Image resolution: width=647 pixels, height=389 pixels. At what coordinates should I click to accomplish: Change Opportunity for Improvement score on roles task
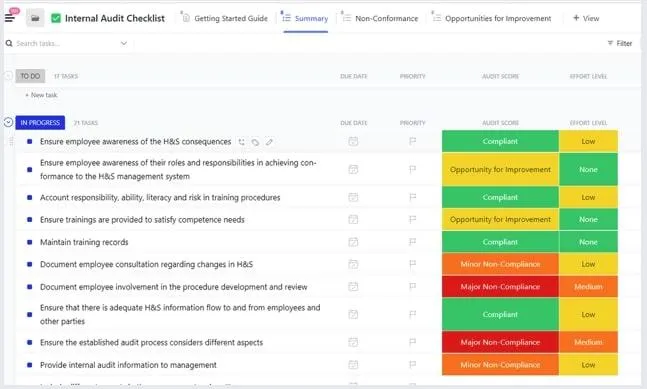tap(500, 170)
